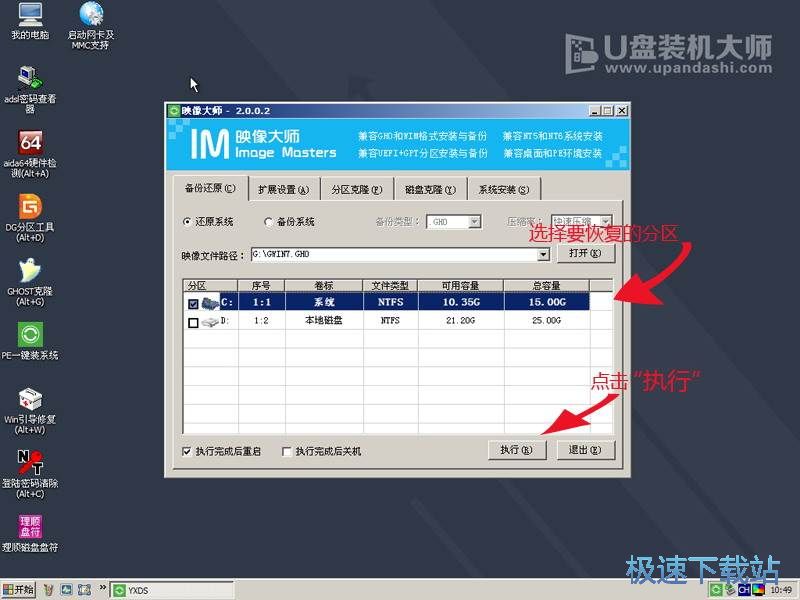This screenshot has width=800, height=600.
Task: Click 总容量 column header
Action: pos(546,286)
